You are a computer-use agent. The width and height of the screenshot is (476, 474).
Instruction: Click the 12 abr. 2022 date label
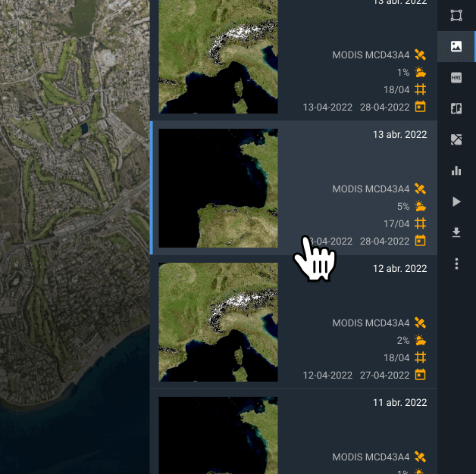(x=399, y=269)
